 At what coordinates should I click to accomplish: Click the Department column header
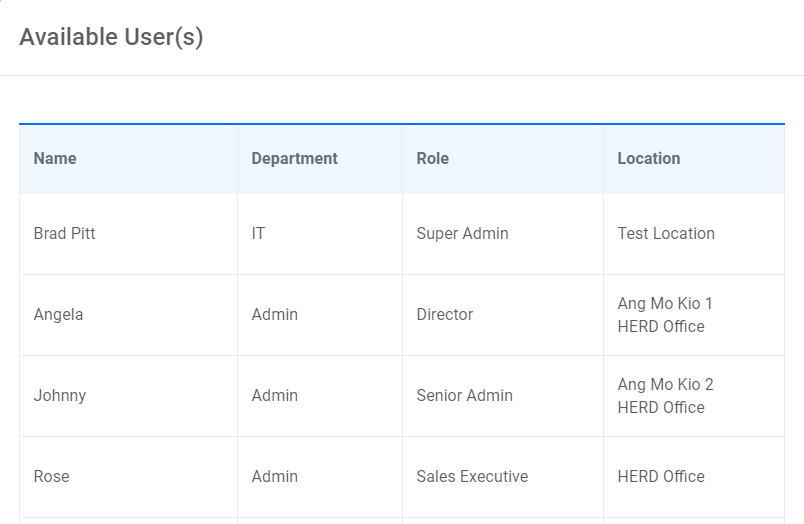[x=294, y=158]
